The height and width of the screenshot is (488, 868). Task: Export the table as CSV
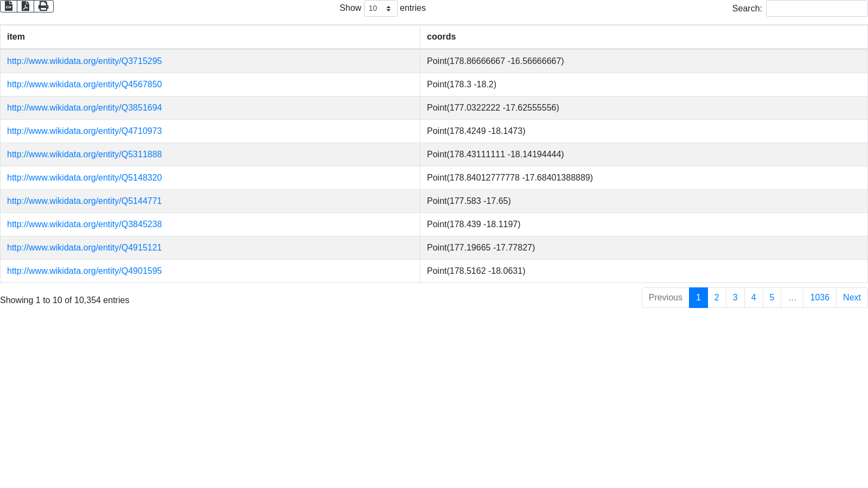tap(9, 6)
